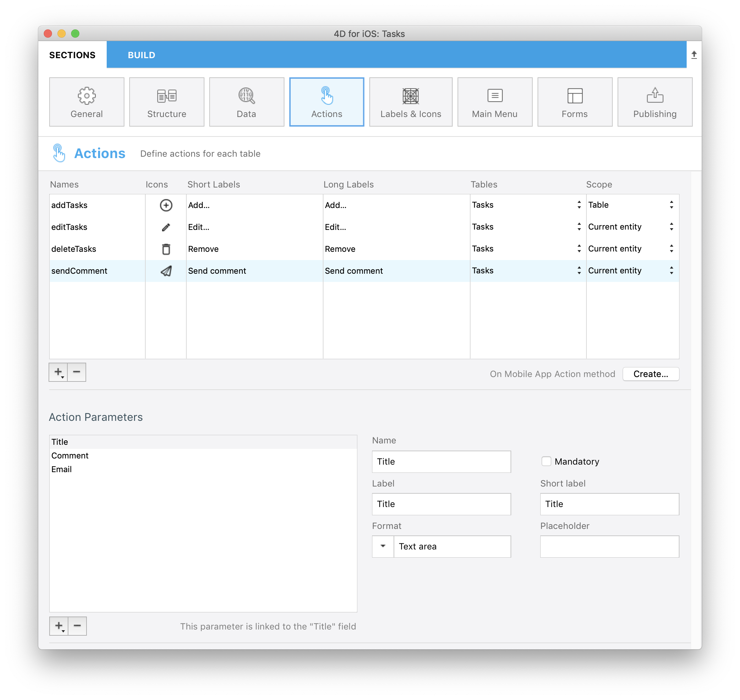
Task: Click the yellow minimize window button
Action: (x=62, y=34)
